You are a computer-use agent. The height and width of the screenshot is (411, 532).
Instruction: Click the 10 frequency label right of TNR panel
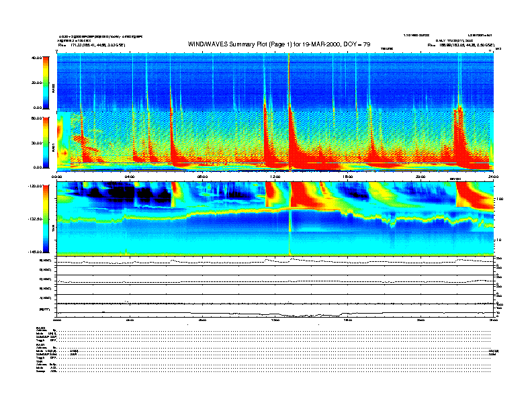[498, 240]
